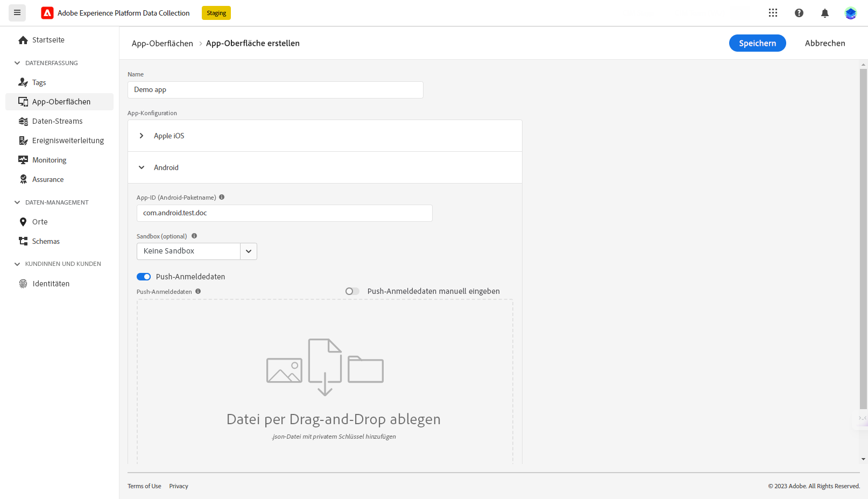Expand the Apple iOS section
This screenshot has width=868, height=499.
tap(142, 136)
